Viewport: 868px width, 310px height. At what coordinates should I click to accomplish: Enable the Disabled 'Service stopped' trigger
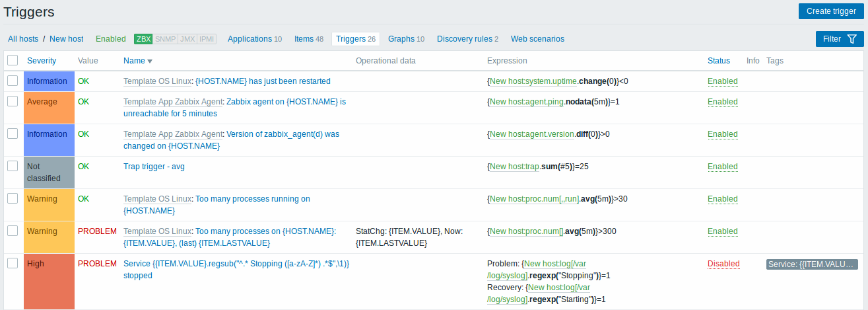(x=723, y=264)
